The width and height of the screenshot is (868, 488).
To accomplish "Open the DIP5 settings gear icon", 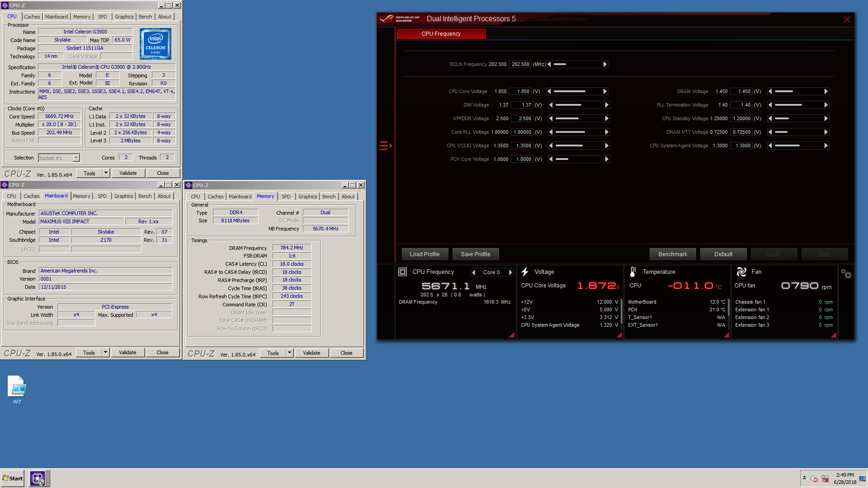I will [x=846, y=274].
